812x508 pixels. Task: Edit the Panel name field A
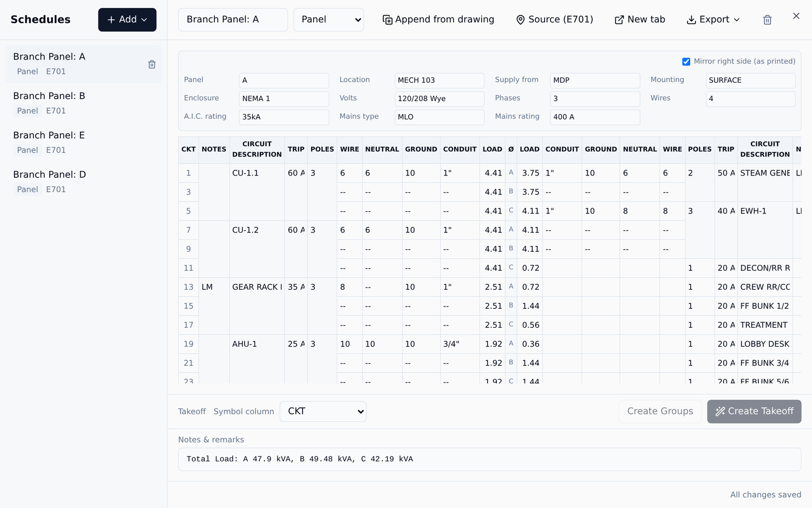[x=284, y=80]
